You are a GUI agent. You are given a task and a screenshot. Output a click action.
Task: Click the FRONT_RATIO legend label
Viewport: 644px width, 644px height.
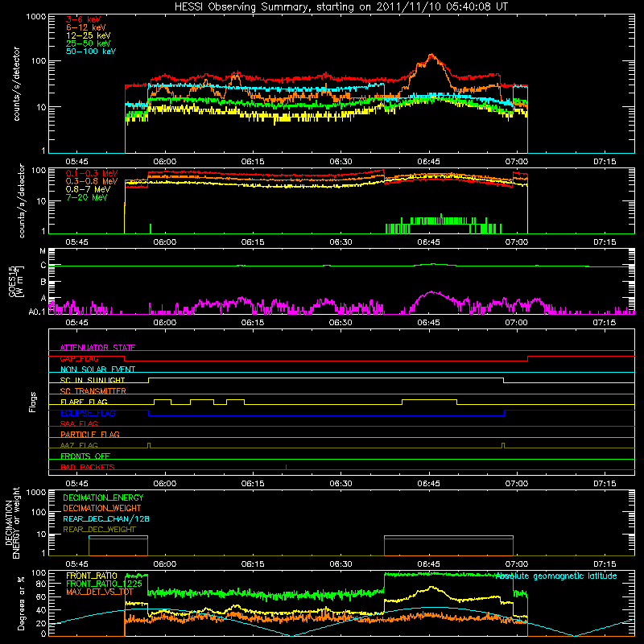pyautogui.click(x=92, y=576)
